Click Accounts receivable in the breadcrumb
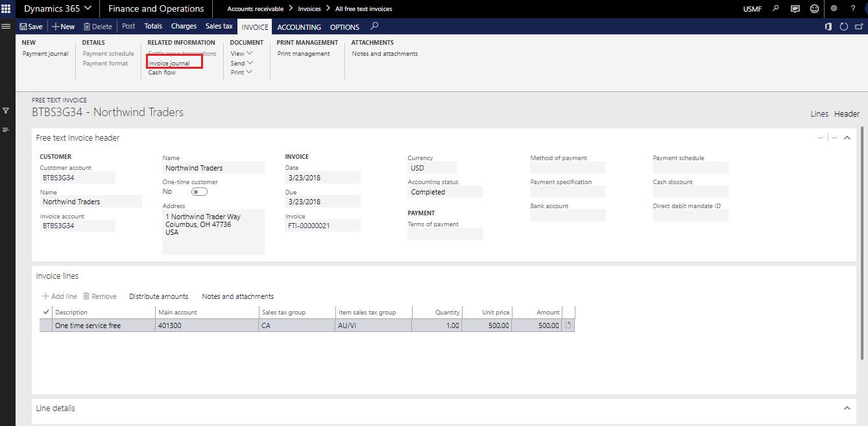The width and height of the screenshot is (868, 426). point(254,9)
